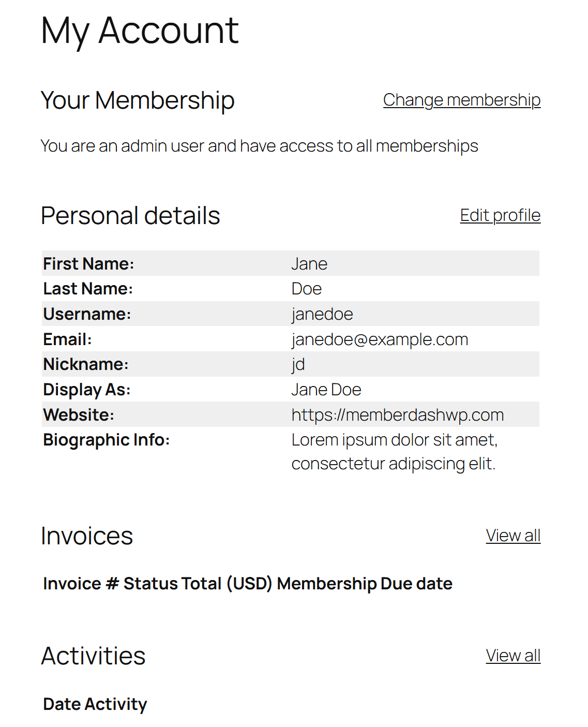Select the First Name value Jane
Image resolution: width=588 pixels, height=727 pixels.
309,264
